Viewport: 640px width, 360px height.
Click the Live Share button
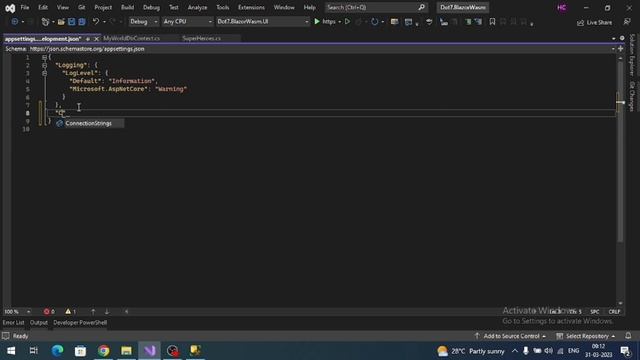coord(594,22)
